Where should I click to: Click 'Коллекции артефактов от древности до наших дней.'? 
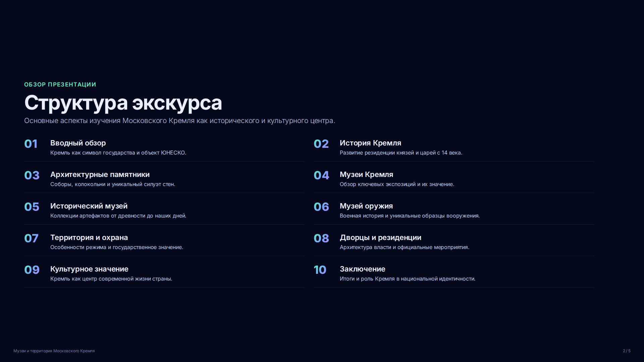[118, 216]
